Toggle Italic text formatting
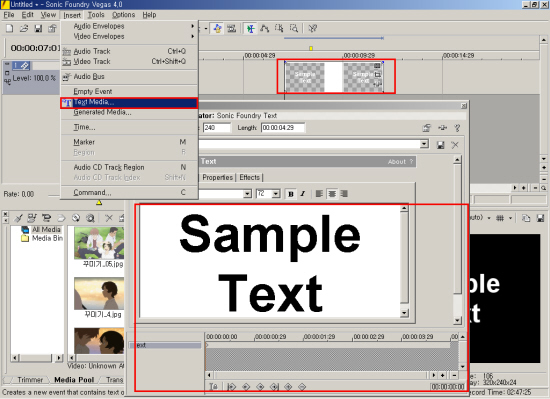The width and height of the screenshot is (550, 399). [303, 194]
